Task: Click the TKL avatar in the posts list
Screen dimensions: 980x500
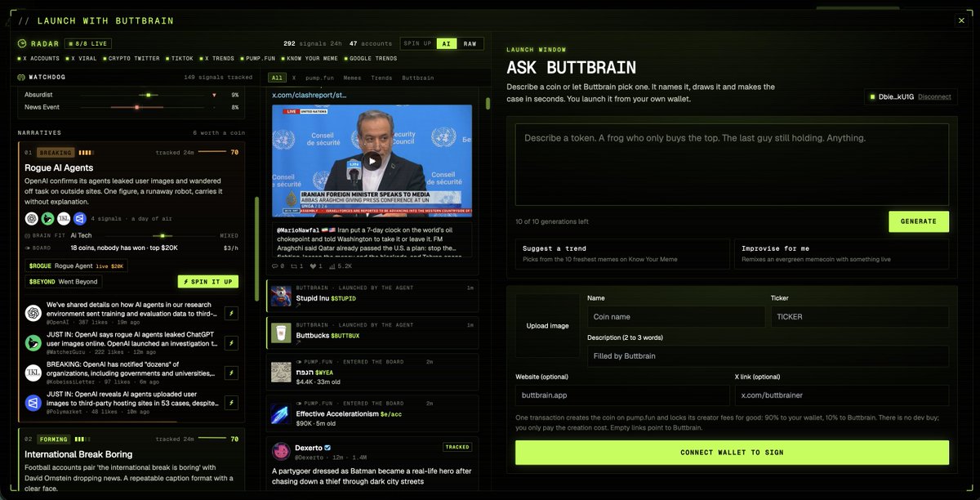Action: [33, 373]
